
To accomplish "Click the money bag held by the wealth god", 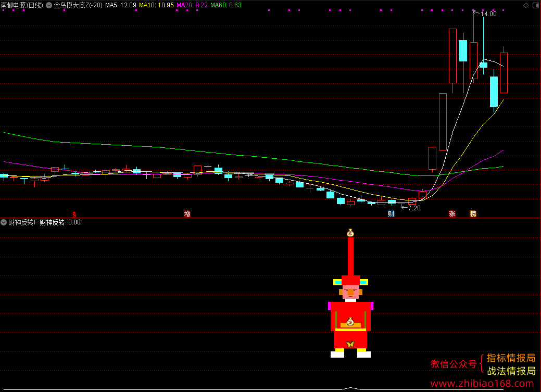I will click(350, 321).
